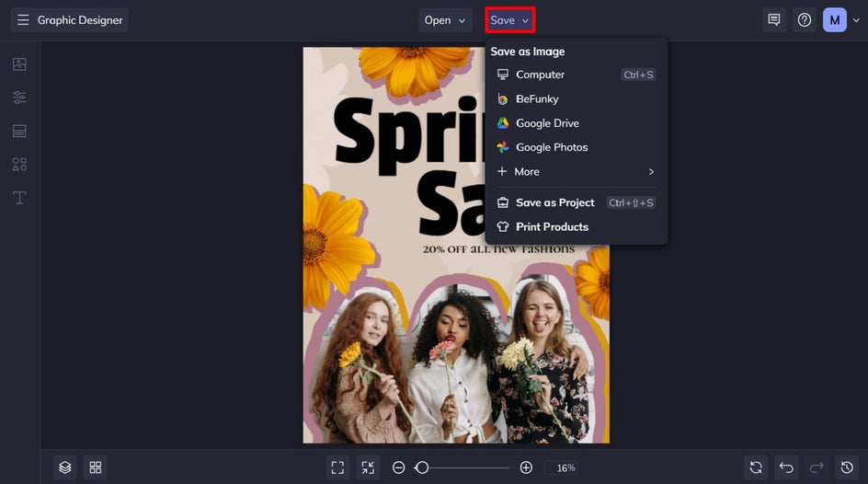This screenshot has width=868, height=484.
Task: Redo the last undone action
Action: pos(817,467)
